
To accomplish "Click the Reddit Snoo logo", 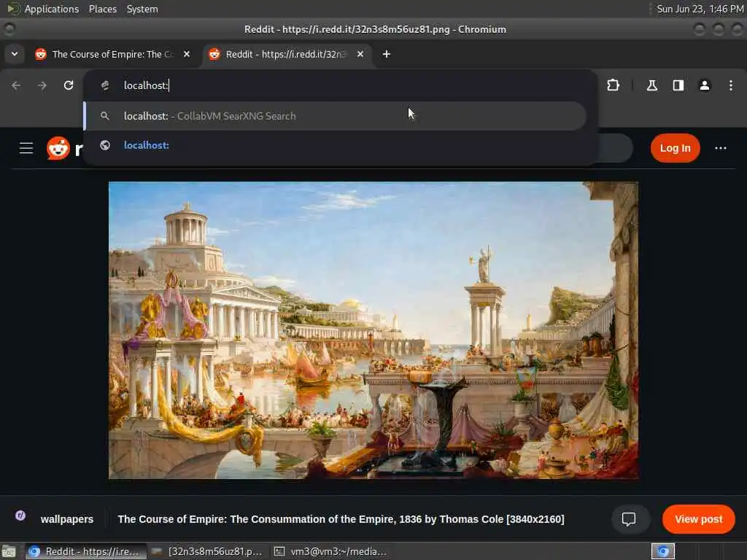I will click(x=58, y=148).
